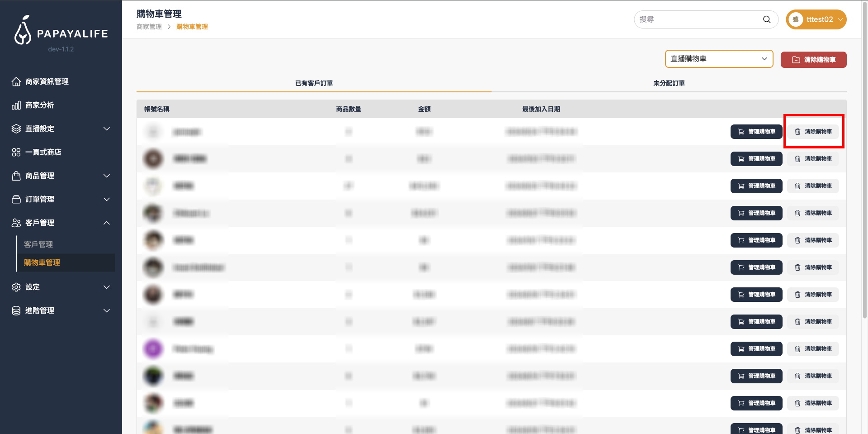
Task: Expand the 商品管理 sidebar menu
Action: click(x=61, y=176)
